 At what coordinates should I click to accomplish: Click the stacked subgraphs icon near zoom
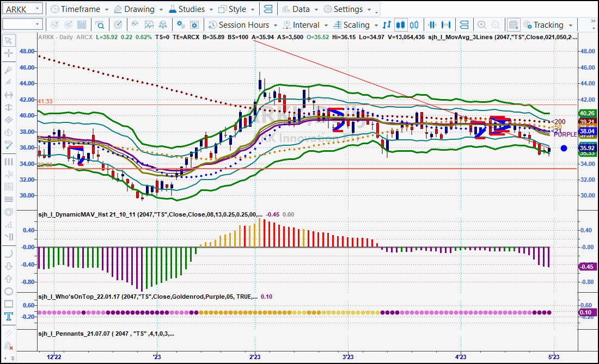464,25
